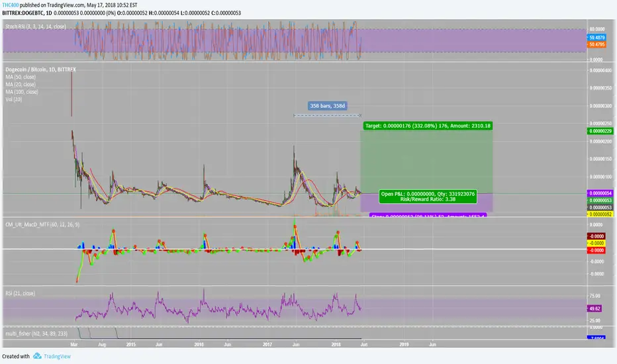Select the Vol (20) indicator label

click(x=13, y=99)
